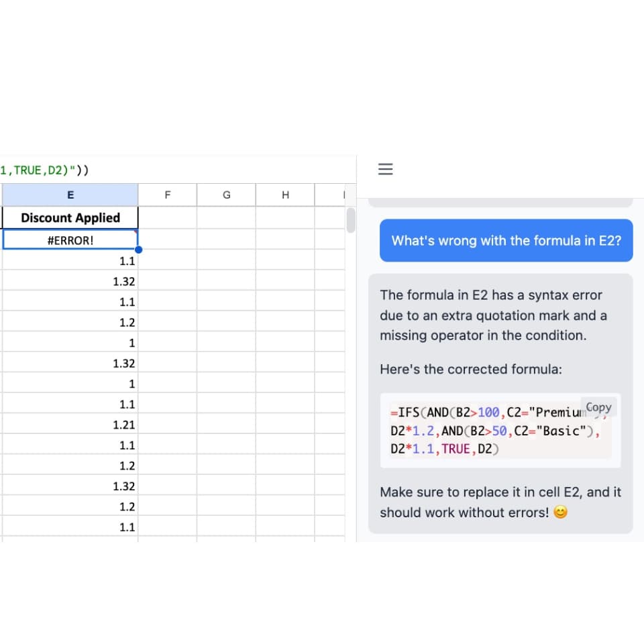The height and width of the screenshot is (644, 644).
Task: Click the spreadsheet vertical scrollbar thumb
Action: tap(351, 219)
